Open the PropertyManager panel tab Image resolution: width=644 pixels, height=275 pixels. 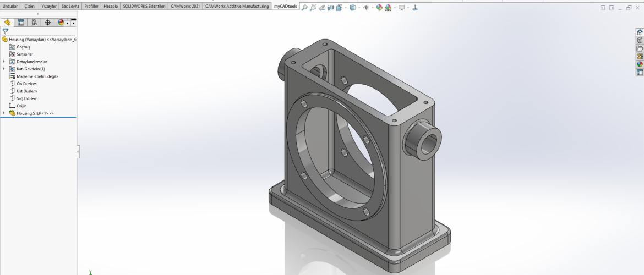[x=21, y=23]
